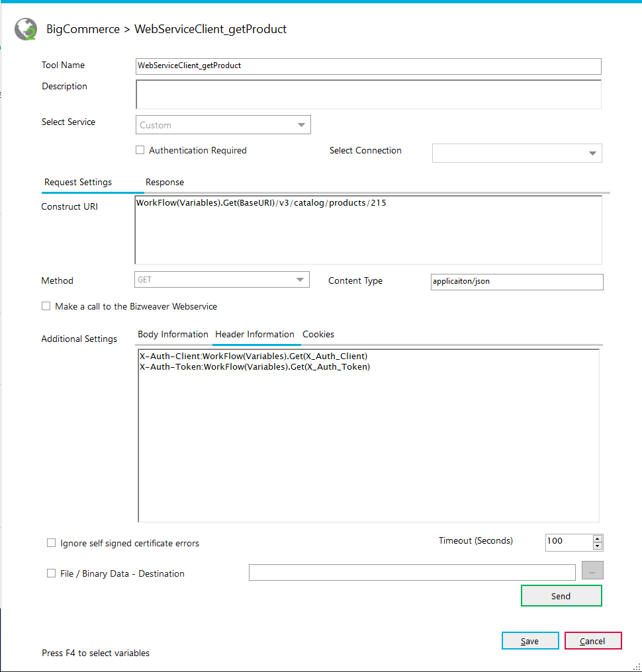
Task: Click the Send button
Action: point(561,596)
